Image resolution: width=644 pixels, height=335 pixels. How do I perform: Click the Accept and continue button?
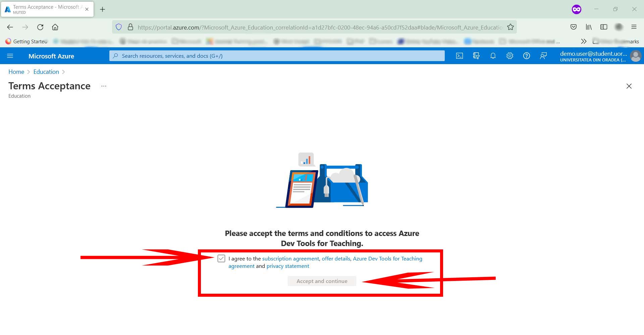click(x=322, y=281)
